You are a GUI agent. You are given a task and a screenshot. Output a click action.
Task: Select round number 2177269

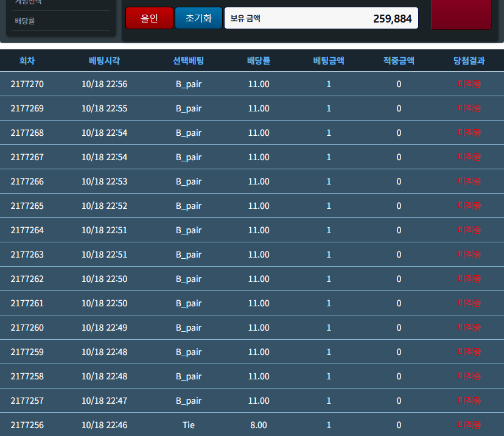point(27,108)
